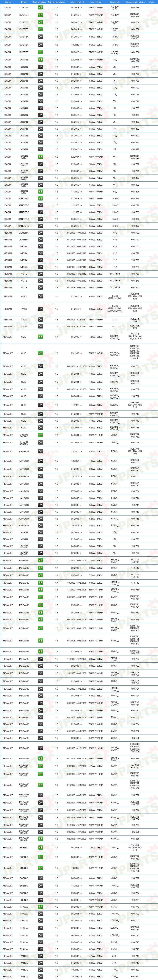
Task: Click petrol icon for Renault Clio 1.4 row
Action: point(40,337)
